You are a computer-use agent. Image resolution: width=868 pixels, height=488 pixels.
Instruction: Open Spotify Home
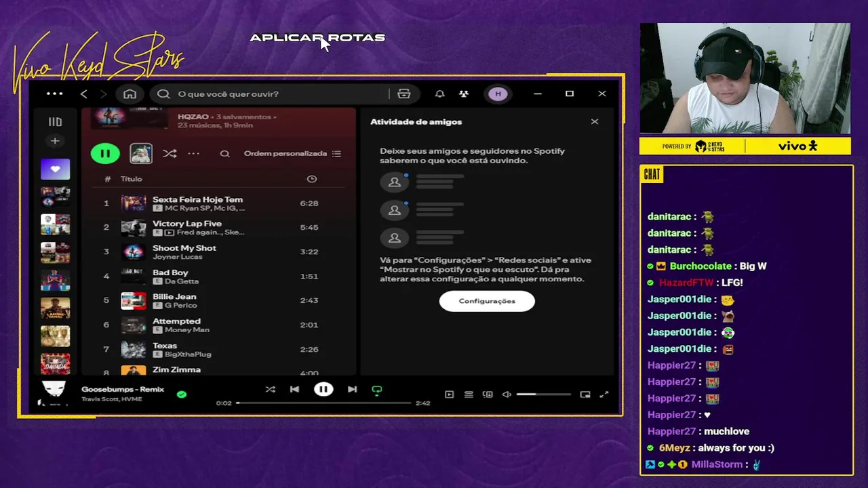(130, 94)
